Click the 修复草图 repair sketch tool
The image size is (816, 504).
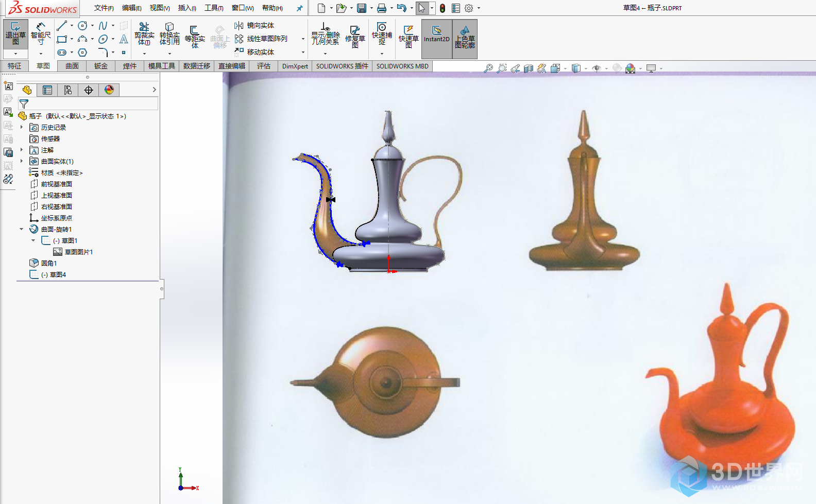coord(355,36)
